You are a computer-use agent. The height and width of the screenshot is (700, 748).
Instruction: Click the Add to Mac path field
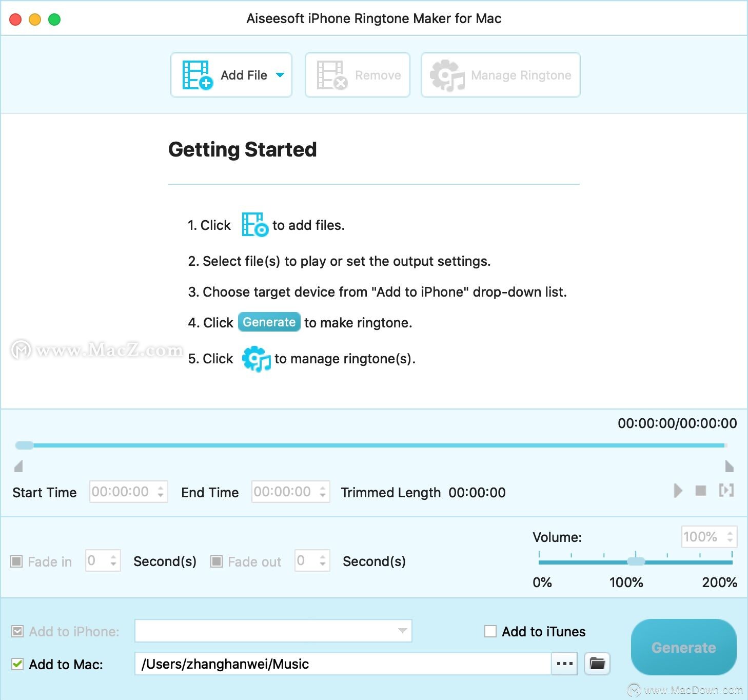coord(343,664)
